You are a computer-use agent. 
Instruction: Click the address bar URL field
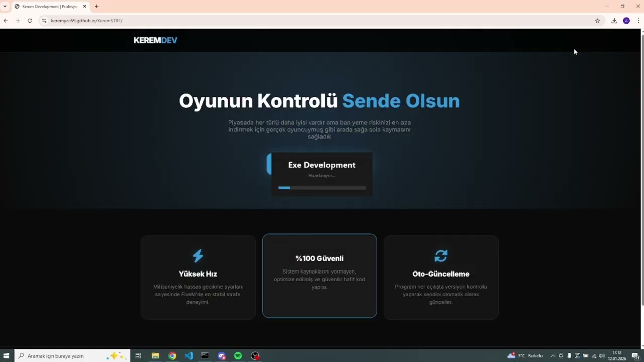pos(321,21)
